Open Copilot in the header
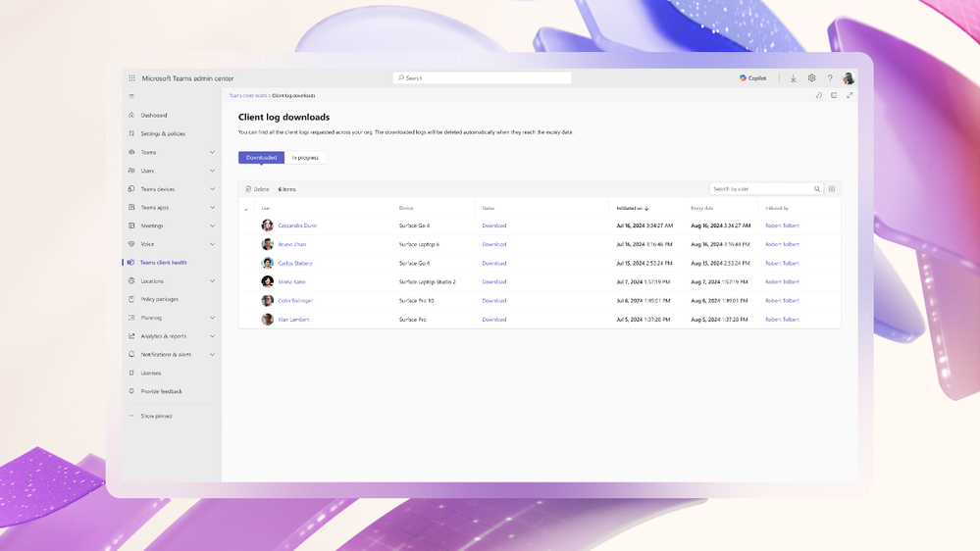The height and width of the screenshot is (551, 980). tap(753, 78)
